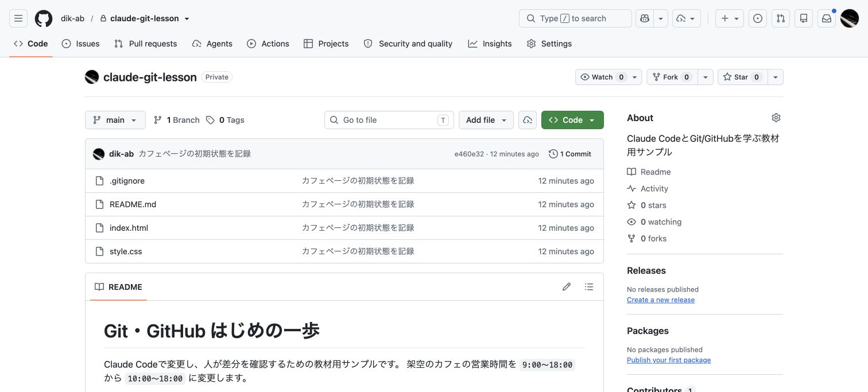The width and height of the screenshot is (868, 392).
Task: Switch to the Code tab
Action: 31,44
